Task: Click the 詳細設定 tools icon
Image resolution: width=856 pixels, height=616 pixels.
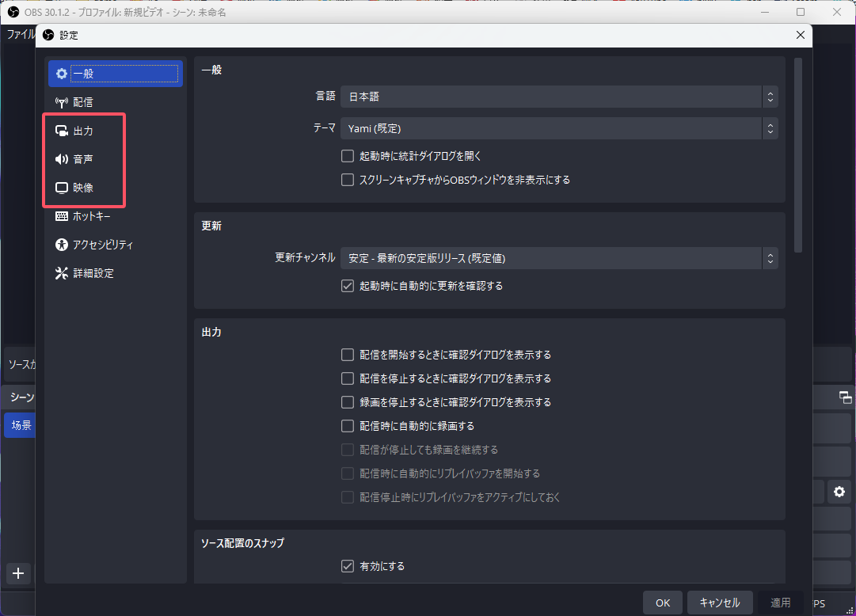Action: tap(62, 273)
